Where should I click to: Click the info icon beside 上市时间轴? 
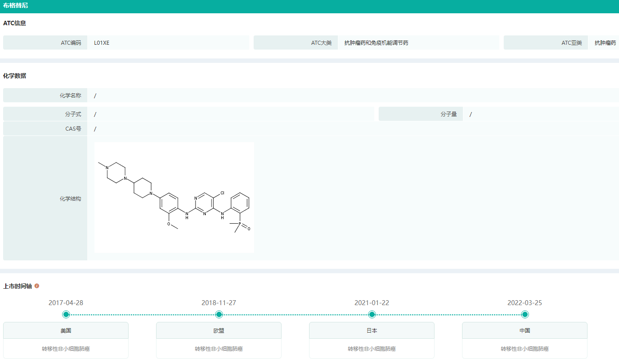[x=37, y=286]
